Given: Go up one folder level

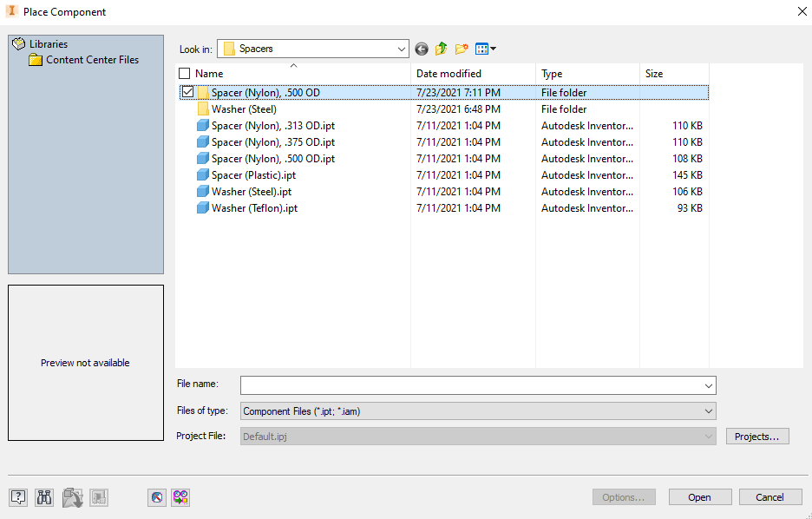Looking at the screenshot, I should 442,49.
